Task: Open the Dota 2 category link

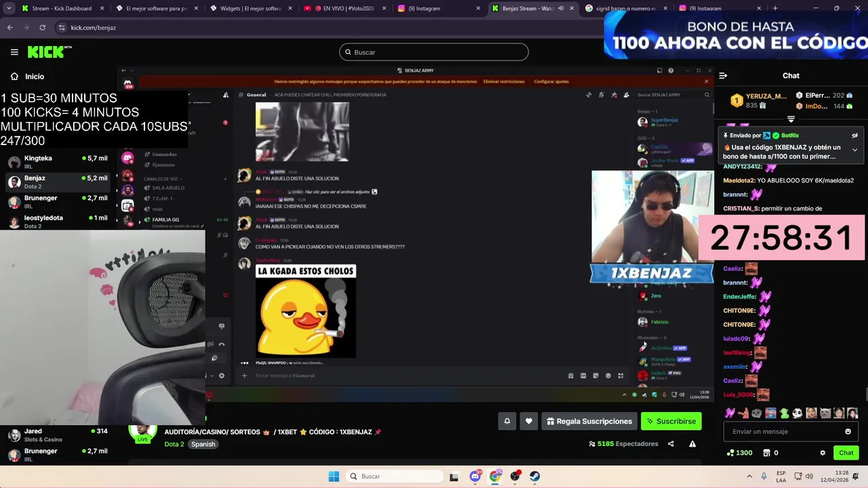Action: [174, 445]
